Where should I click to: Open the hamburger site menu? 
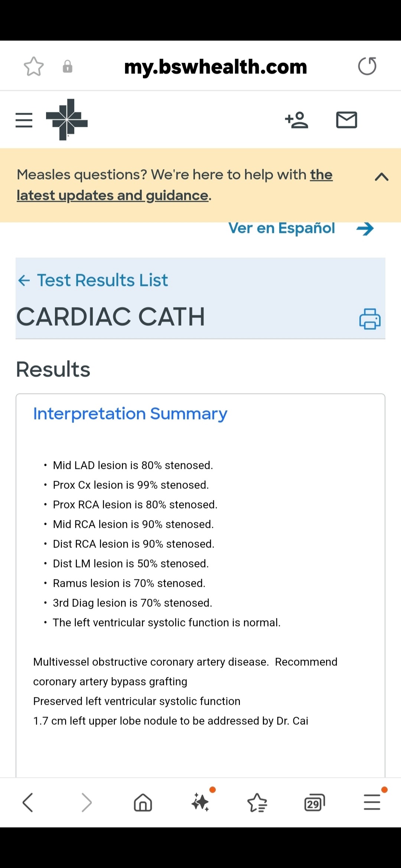[x=24, y=120]
